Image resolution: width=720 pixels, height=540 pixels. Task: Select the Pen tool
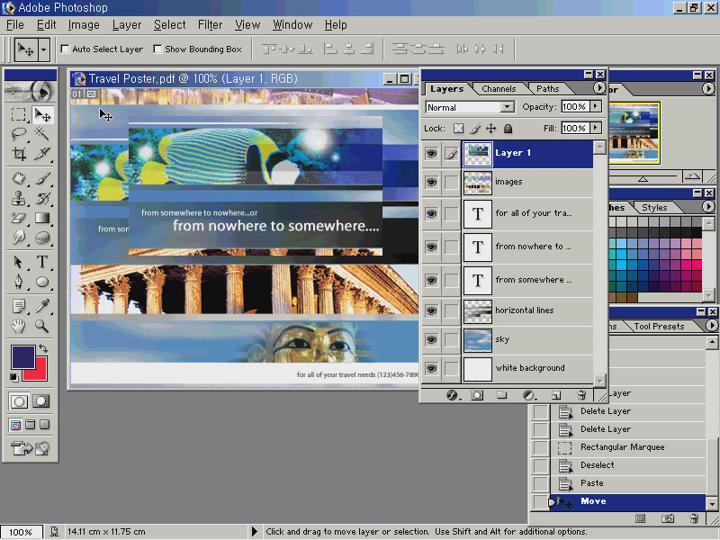tap(18, 281)
